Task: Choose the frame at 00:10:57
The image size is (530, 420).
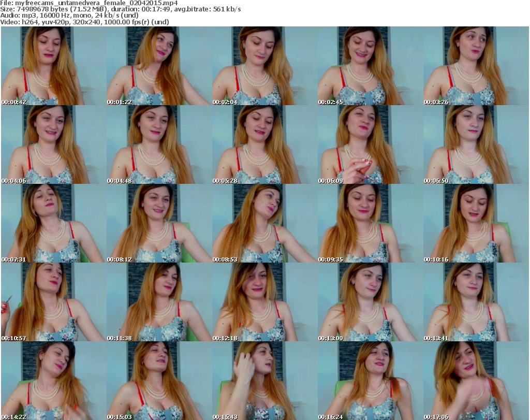Action: pyautogui.click(x=54, y=302)
